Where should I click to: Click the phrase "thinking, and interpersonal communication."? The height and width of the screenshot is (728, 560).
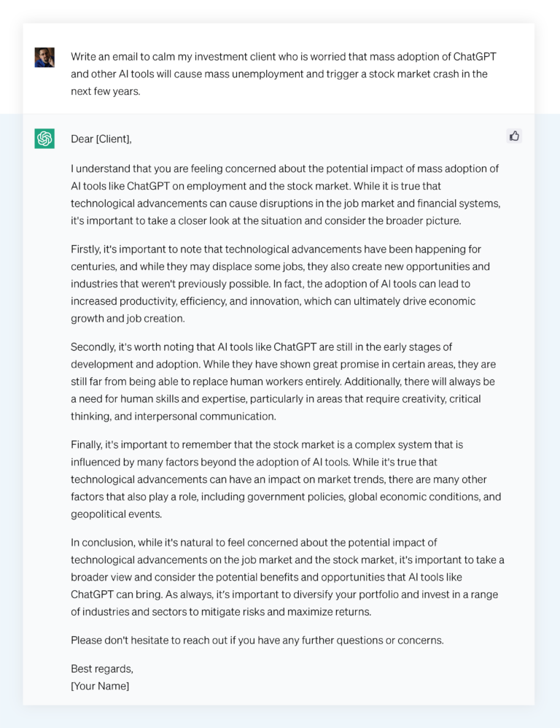point(174,417)
